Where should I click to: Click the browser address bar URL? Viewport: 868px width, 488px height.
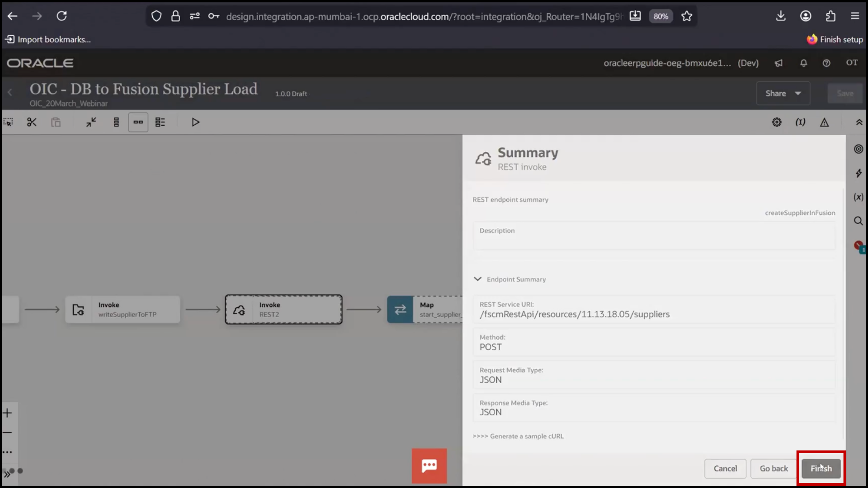[x=424, y=16]
